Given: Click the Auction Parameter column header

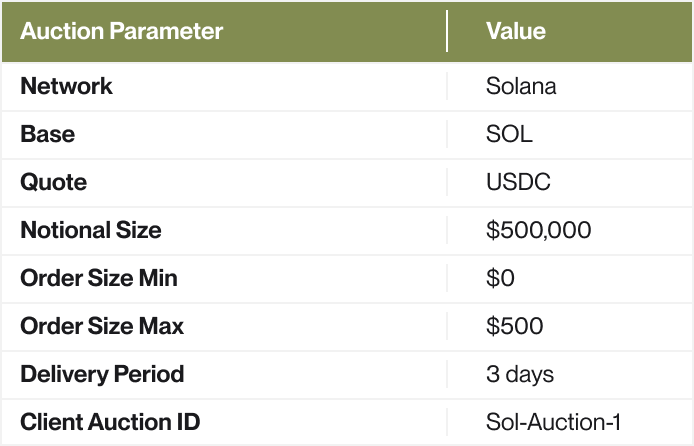Looking at the screenshot, I should click(x=121, y=31).
